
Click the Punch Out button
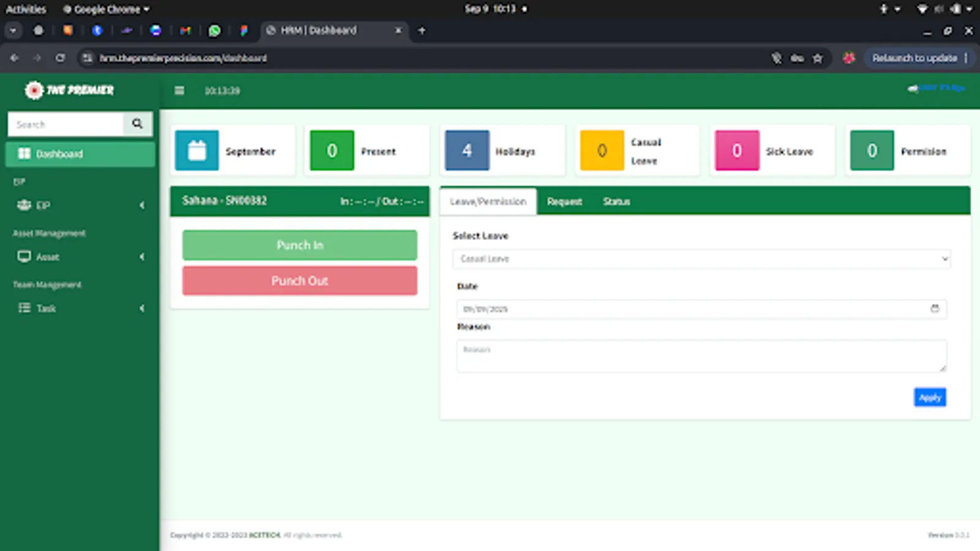click(x=300, y=280)
